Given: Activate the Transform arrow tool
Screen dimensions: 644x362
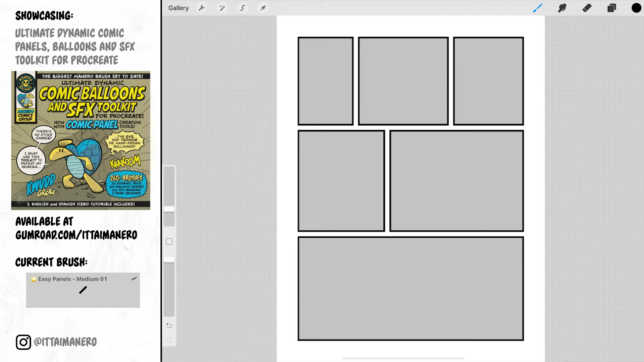Looking at the screenshot, I should tap(263, 8).
